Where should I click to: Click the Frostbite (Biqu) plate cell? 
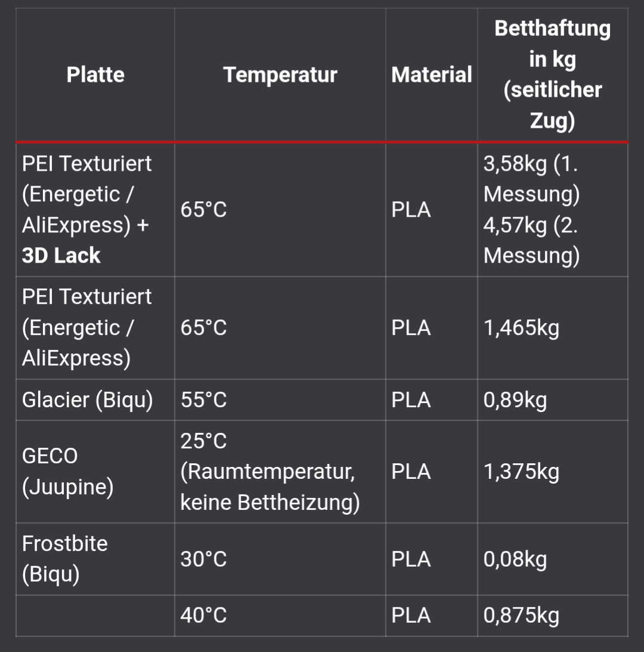pos(65,559)
